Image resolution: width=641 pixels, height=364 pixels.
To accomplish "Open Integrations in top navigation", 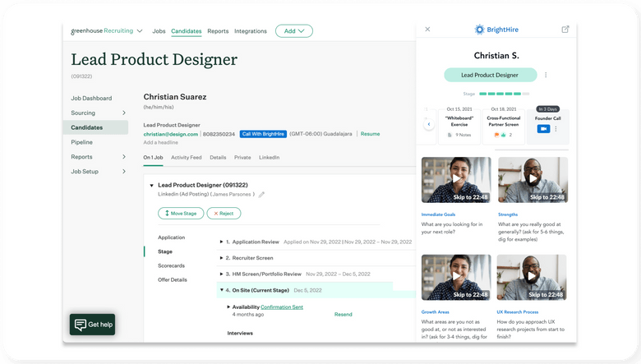I will [250, 31].
